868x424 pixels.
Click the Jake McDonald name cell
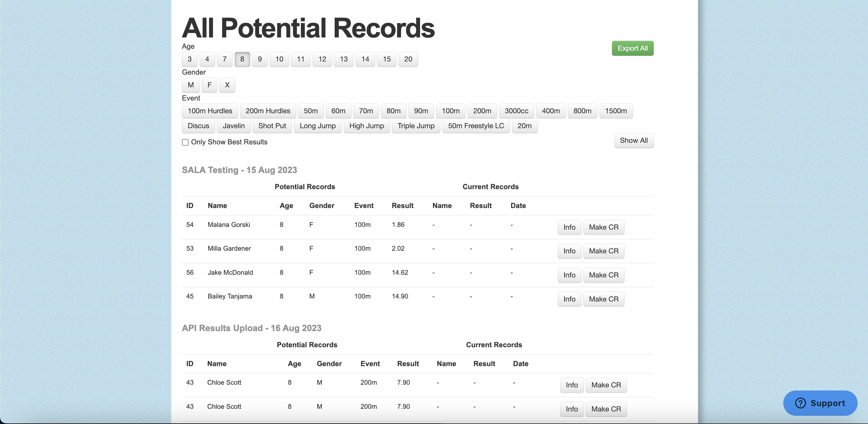[x=230, y=272]
